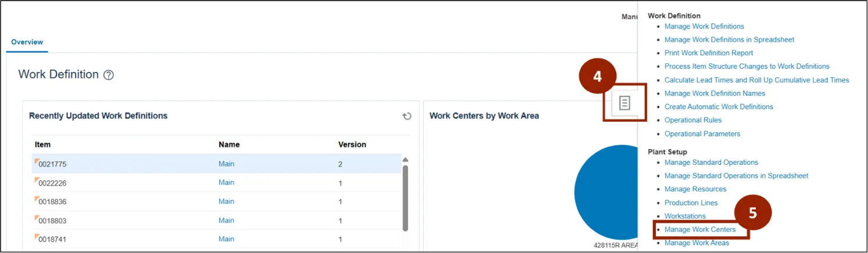Refresh Recently Updated Work Definitions
The height and width of the screenshot is (253, 868).
pyautogui.click(x=407, y=116)
